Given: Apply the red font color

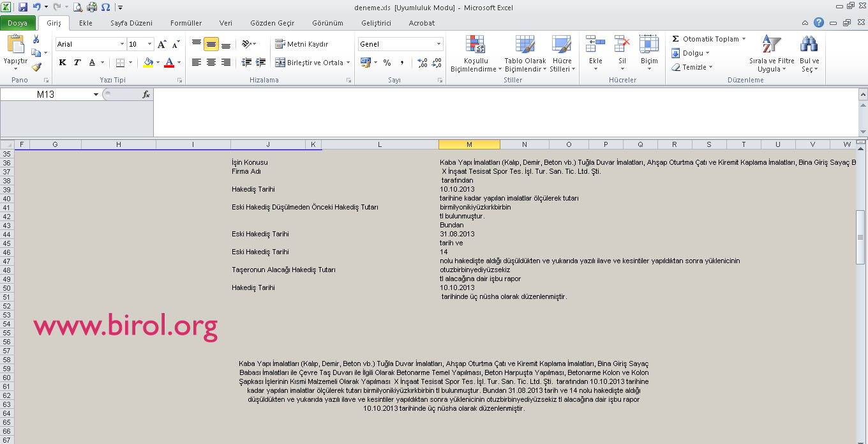Looking at the screenshot, I should 169,63.
